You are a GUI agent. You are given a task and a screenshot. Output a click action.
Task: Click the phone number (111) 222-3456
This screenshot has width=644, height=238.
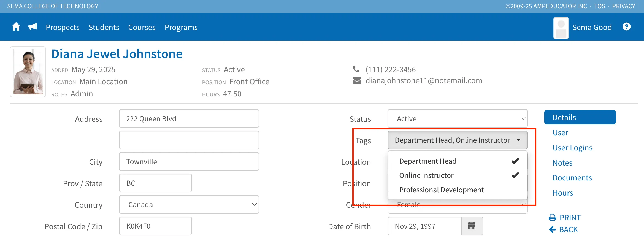[x=391, y=69]
